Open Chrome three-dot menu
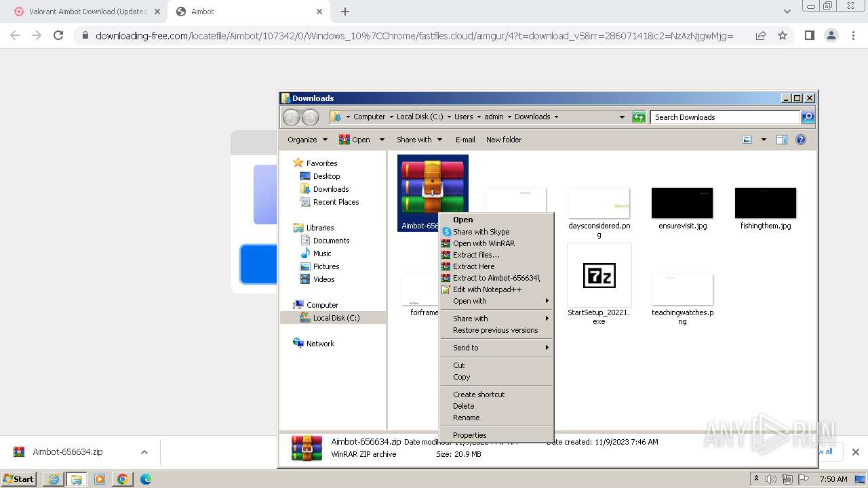 (854, 35)
